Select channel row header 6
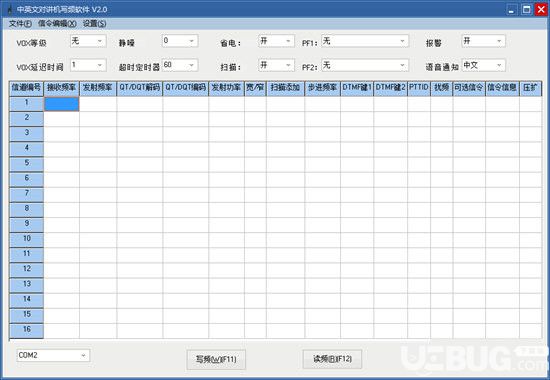 click(x=26, y=180)
